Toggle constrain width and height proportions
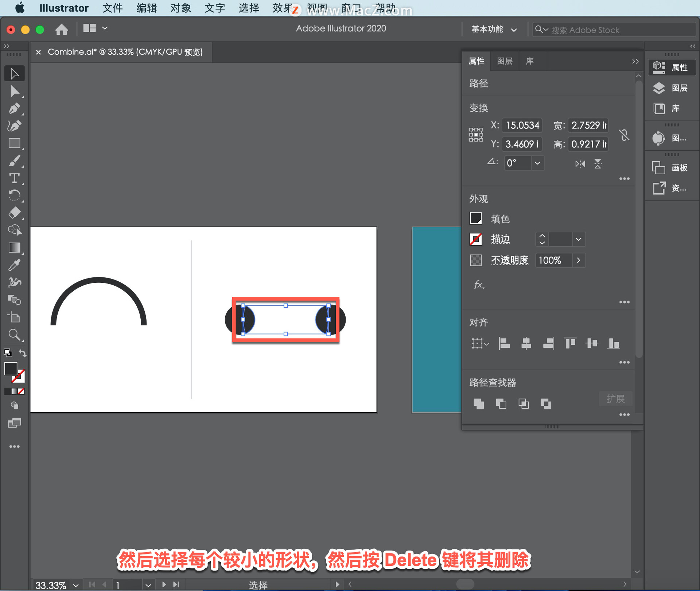This screenshot has width=700, height=591. pyautogui.click(x=624, y=135)
